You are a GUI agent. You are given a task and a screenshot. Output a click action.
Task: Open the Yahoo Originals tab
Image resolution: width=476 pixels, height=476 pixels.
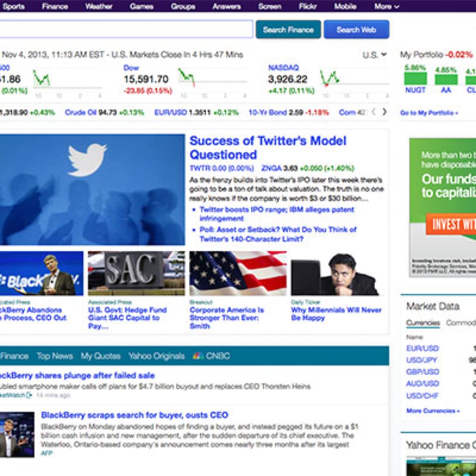(156, 356)
